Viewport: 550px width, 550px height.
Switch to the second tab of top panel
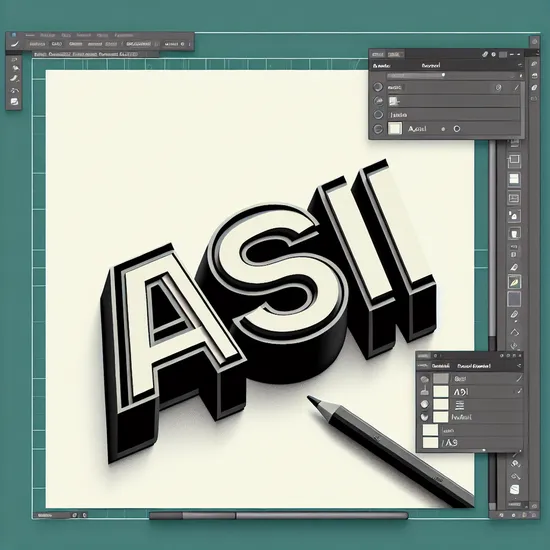tap(395, 54)
